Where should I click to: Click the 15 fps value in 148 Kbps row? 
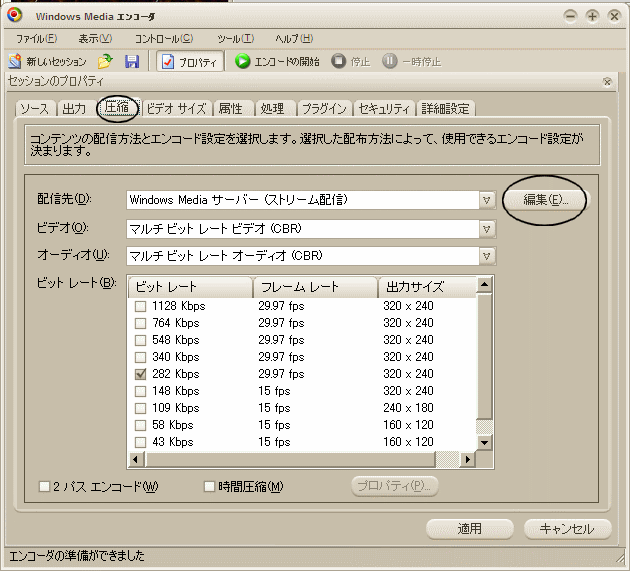coord(274,391)
